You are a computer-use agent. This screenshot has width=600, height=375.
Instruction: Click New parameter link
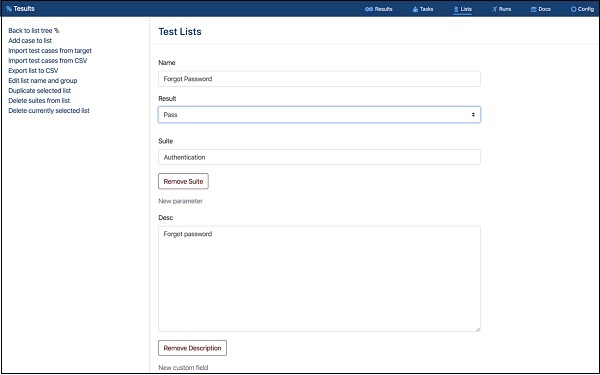coord(180,201)
